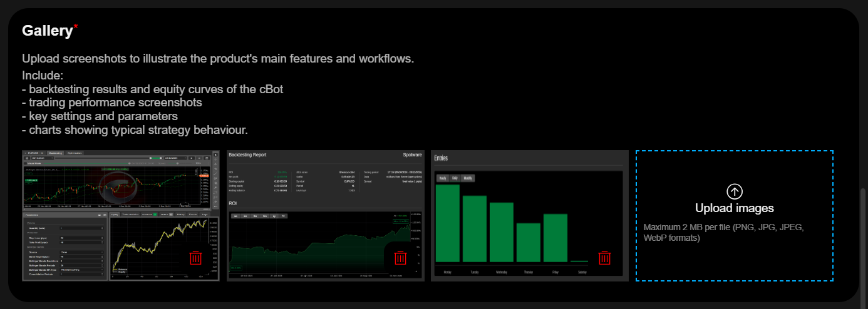868x309 pixels.
Task: Delete the cBot backtesting chart screenshot
Action: tap(195, 258)
